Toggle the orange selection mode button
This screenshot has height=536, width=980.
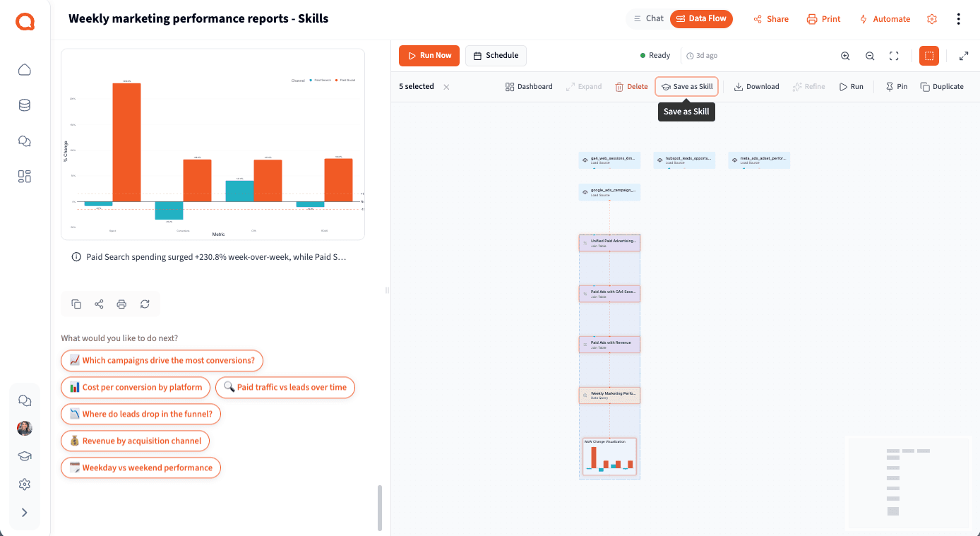pyautogui.click(x=929, y=56)
